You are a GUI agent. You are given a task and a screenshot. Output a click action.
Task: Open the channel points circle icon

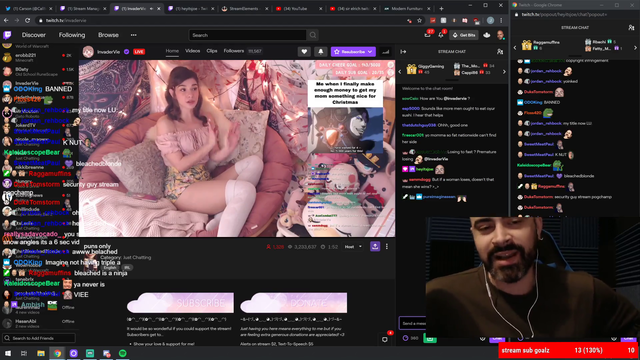click(x=405, y=338)
